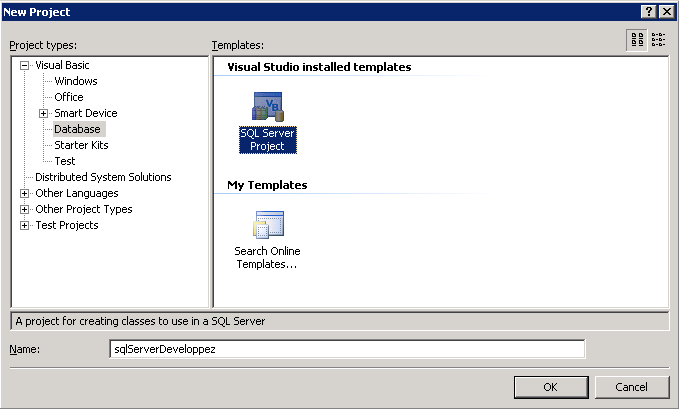The height and width of the screenshot is (409, 679).
Task: Switch to large icons view
Action: (636, 40)
